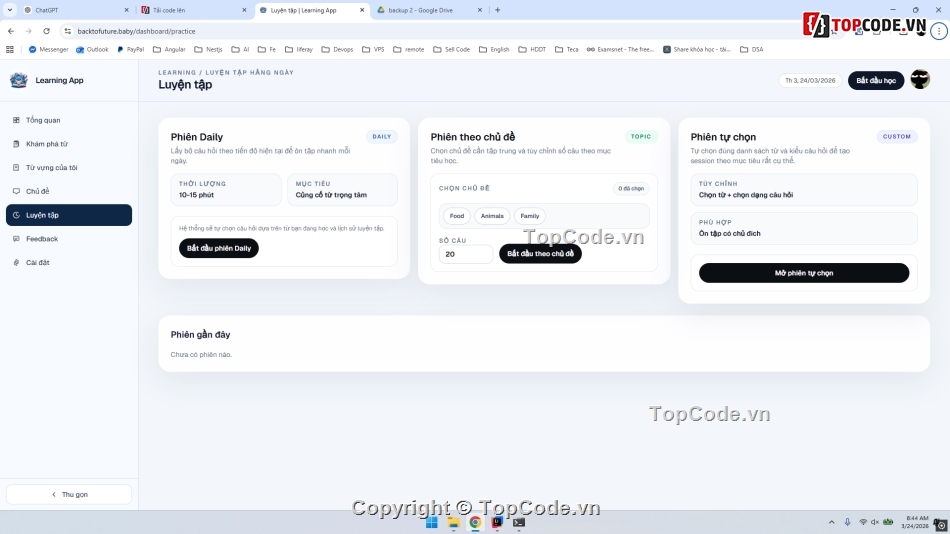Close the ChatGPT browser tab
Screen dimensions: 950x534
tap(126, 10)
